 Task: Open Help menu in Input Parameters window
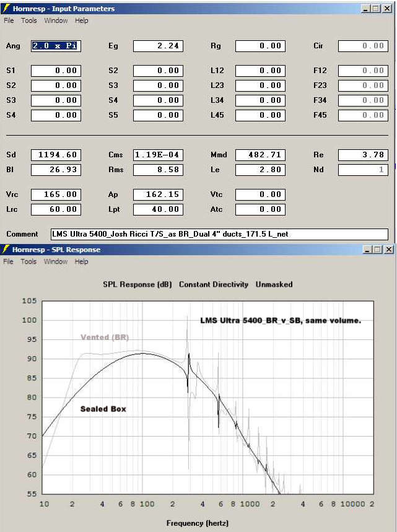point(81,20)
